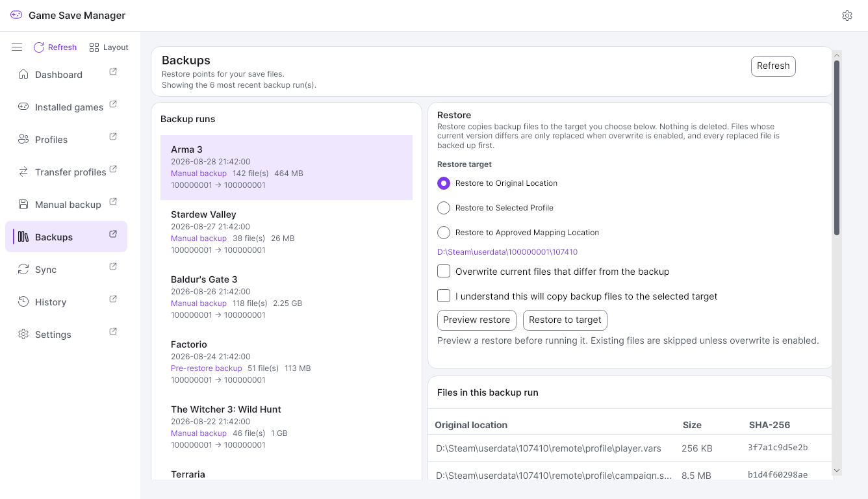Viewport: 868px width, 499px height.
Task: Click the Transfer profiles arrows icon
Action: (23, 172)
